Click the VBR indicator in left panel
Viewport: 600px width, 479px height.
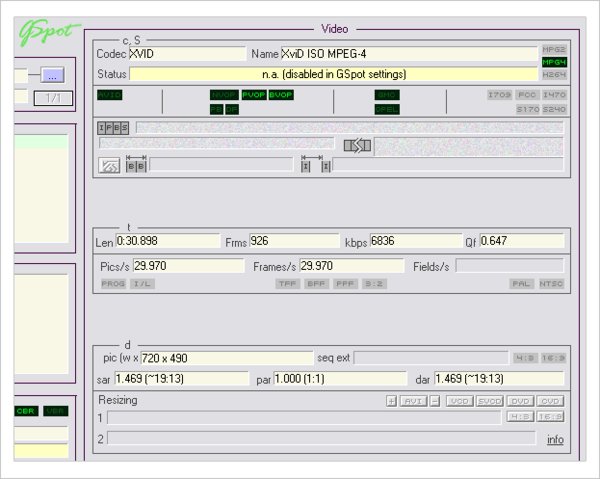coord(56,411)
